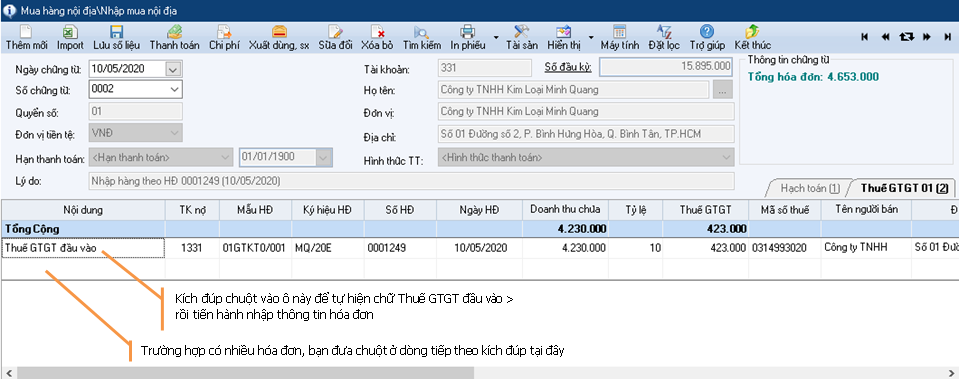The height and width of the screenshot is (379, 960).
Task: Click Ngày HĐ column header
Action: point(479,210)
